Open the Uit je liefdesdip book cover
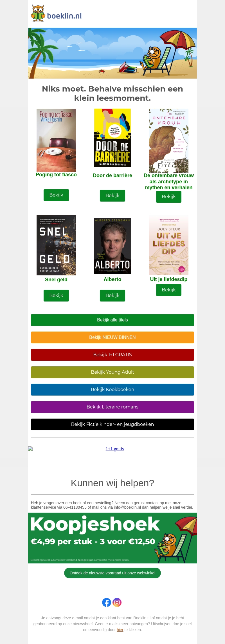The image size is (225, 644). coord(169,245)
